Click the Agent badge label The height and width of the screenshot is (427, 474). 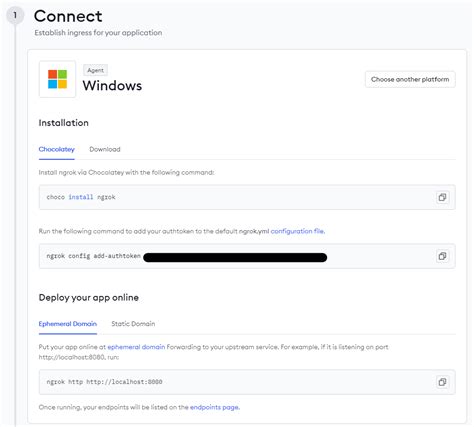(x=95, y=70)
